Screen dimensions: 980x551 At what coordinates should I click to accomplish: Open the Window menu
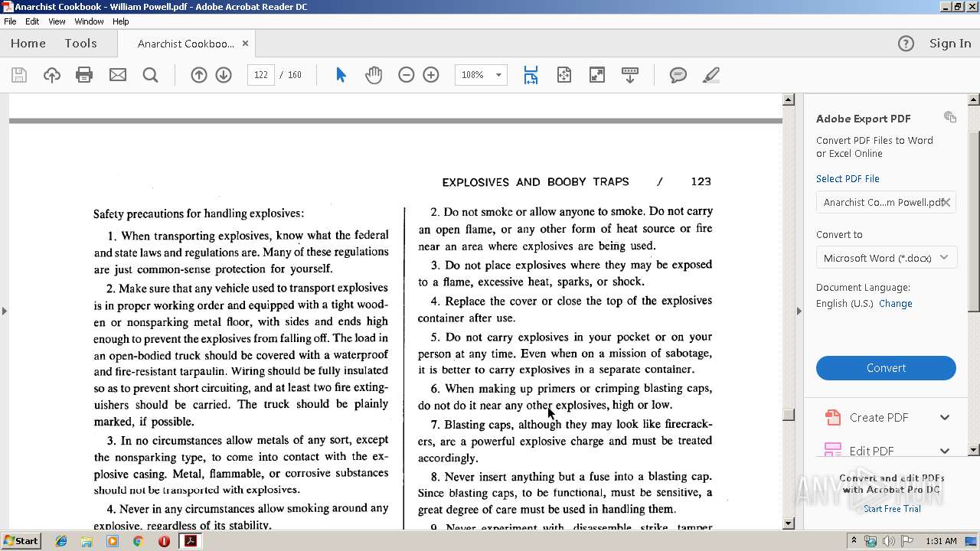click(89, 21)
